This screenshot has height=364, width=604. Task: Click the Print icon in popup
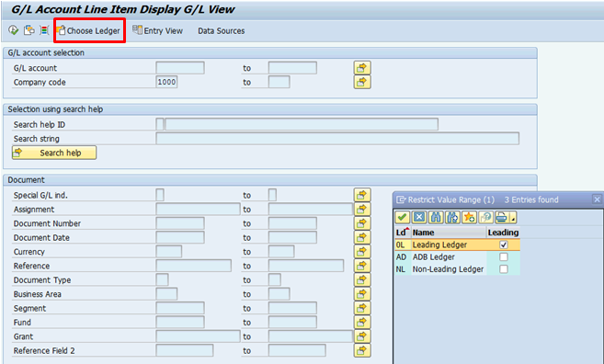pyautogui.click(x=502, y=217)
